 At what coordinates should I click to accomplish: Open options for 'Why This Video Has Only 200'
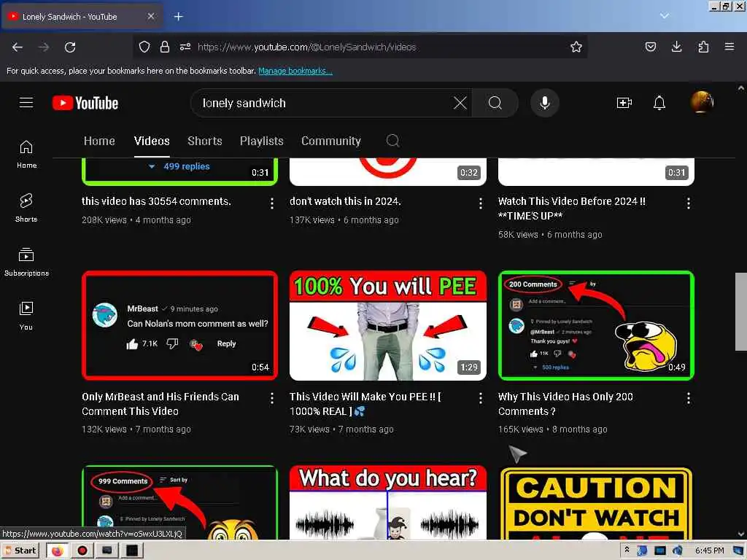click(x=689, y=398)
